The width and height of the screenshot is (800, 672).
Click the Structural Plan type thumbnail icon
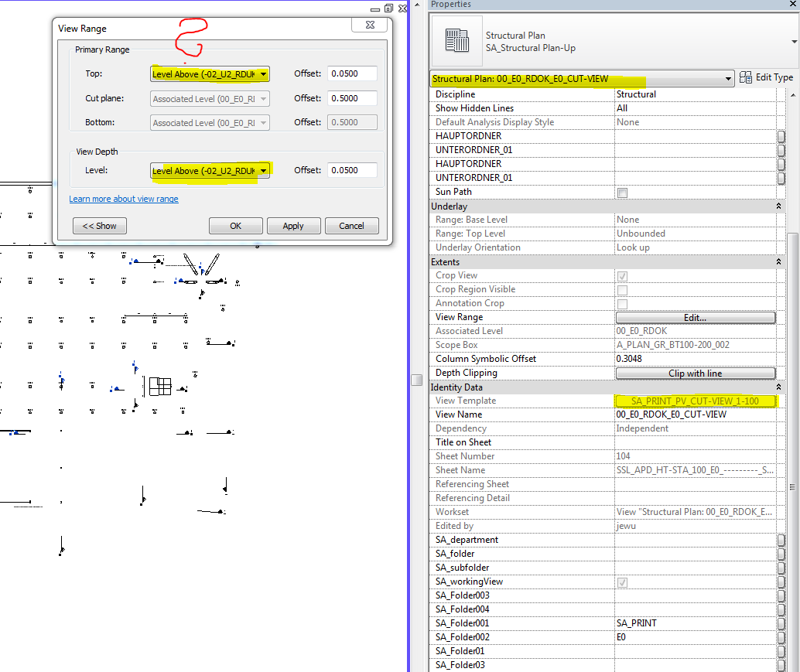pyautogui.click(x=456, y=41)
